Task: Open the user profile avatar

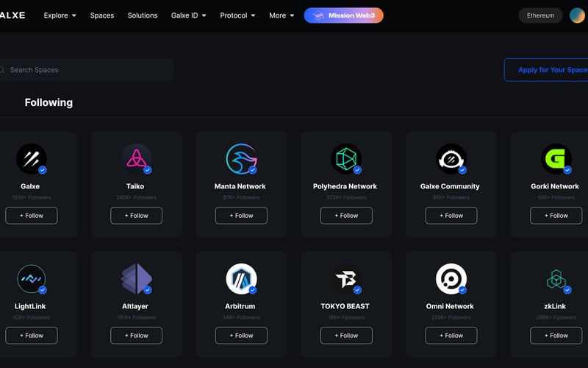Action: point(577,15)
